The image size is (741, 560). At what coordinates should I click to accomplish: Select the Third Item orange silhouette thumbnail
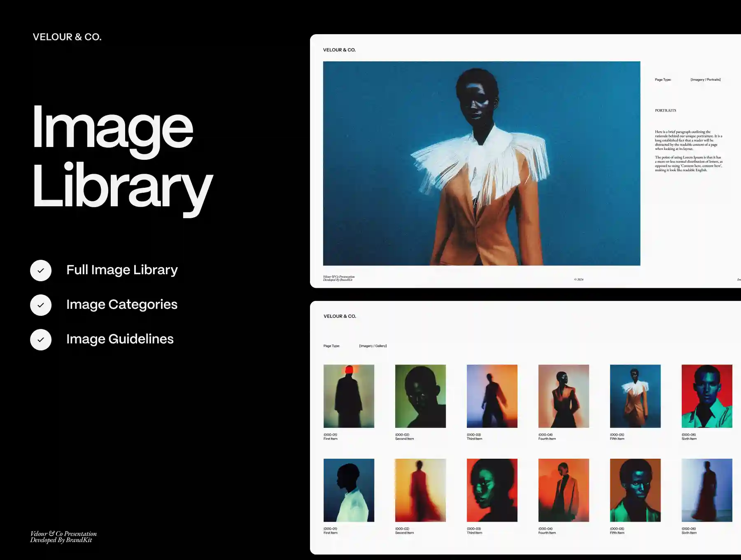[492, 396]
